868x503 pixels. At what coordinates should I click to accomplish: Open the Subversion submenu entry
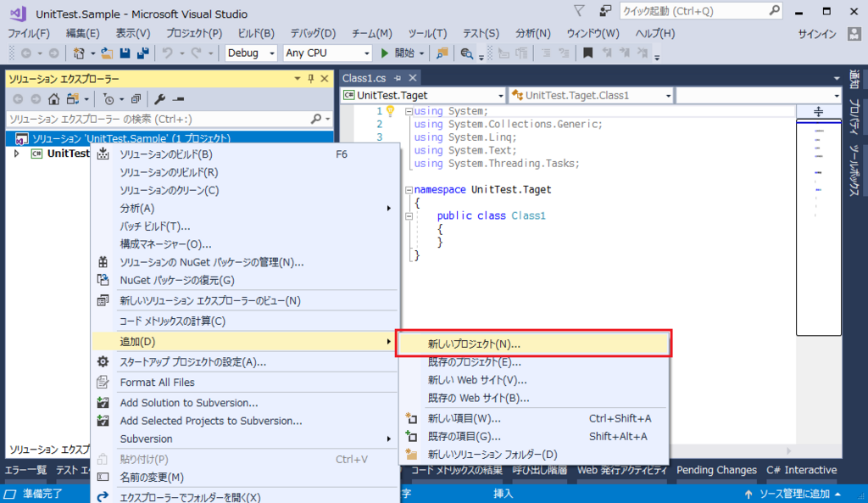(x=245, y=439)
